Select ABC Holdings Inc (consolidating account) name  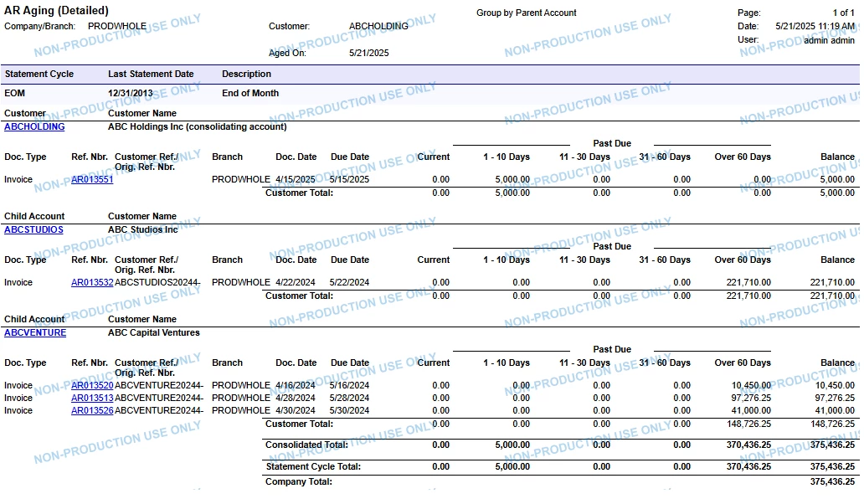[198, 126]
